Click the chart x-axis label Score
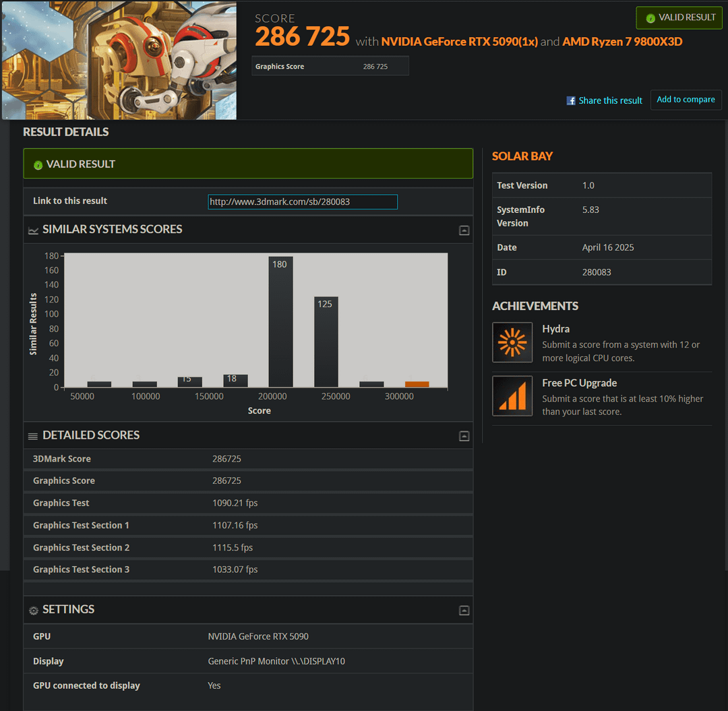 tap(259, 410)
